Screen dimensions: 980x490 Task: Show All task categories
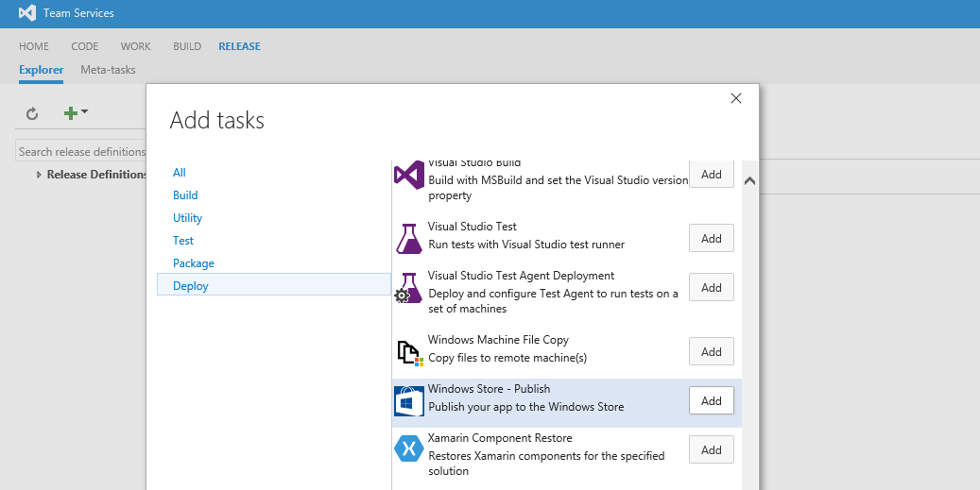pyautogui.click(x=180, y=173)
